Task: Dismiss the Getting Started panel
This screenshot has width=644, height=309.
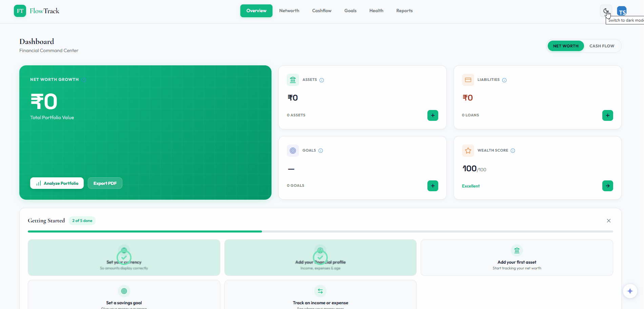Action: (609, 221)
